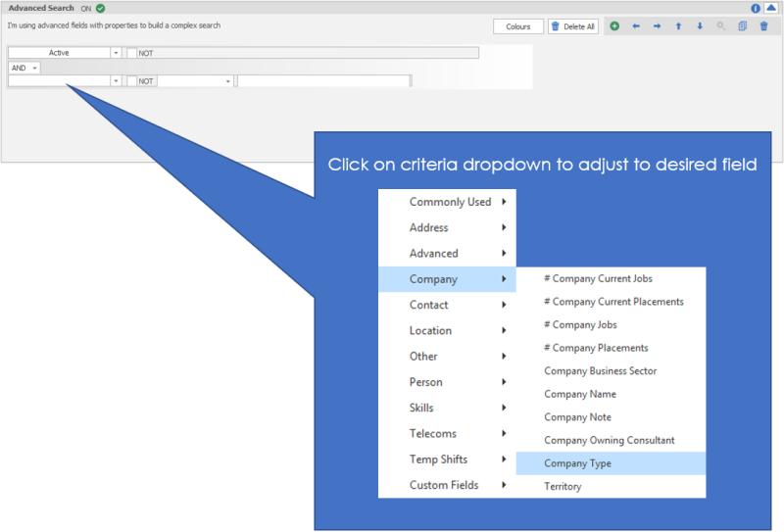
Task: Click the copy criteria icon
Action: (x=743, y=26)
